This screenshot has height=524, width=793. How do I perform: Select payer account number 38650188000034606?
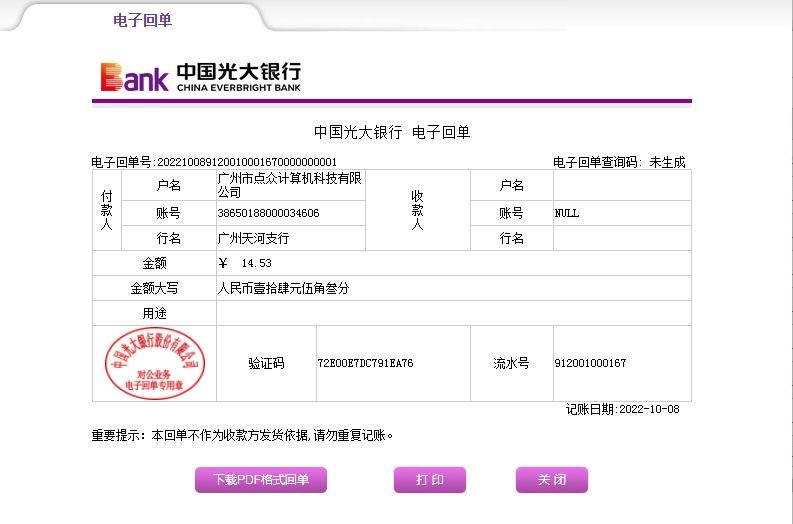268,213
